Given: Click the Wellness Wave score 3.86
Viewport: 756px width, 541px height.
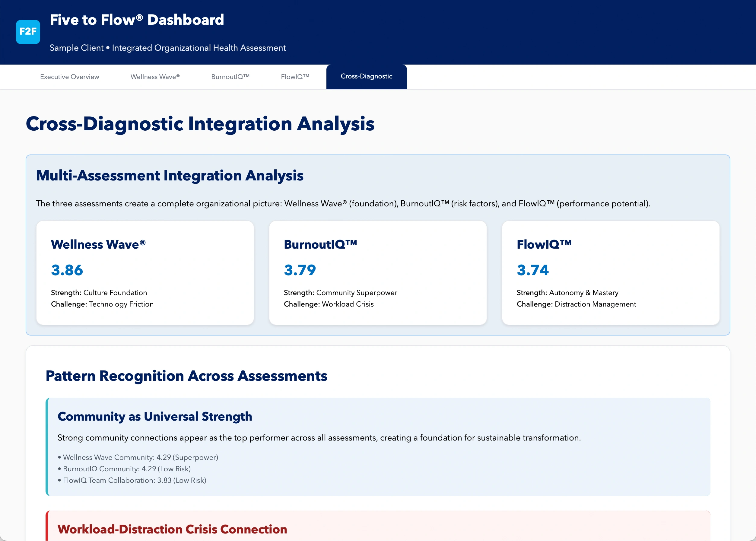Looking at the screenshot, I should point(67,270).
